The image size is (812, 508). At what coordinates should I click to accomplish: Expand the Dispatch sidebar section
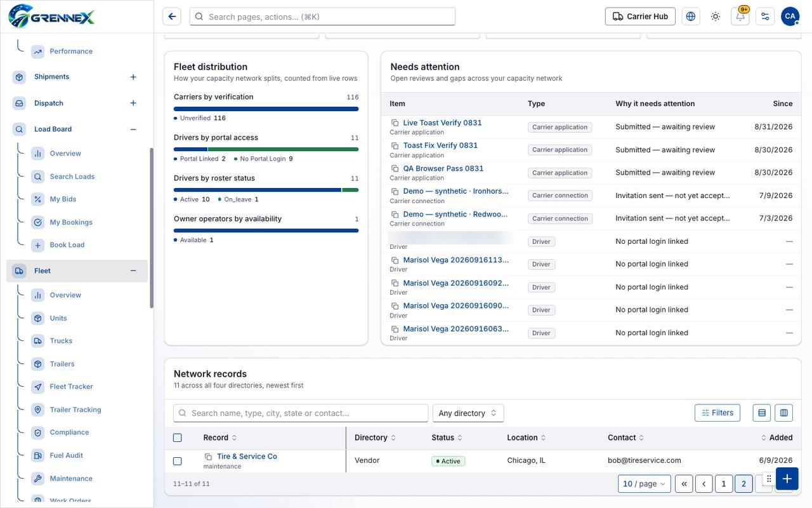133,103
